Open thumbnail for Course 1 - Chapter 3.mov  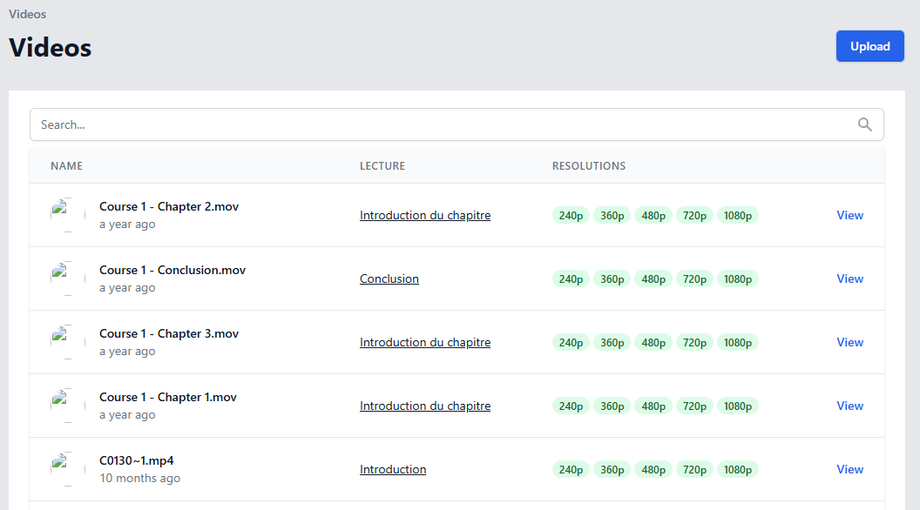pos(68,342)
